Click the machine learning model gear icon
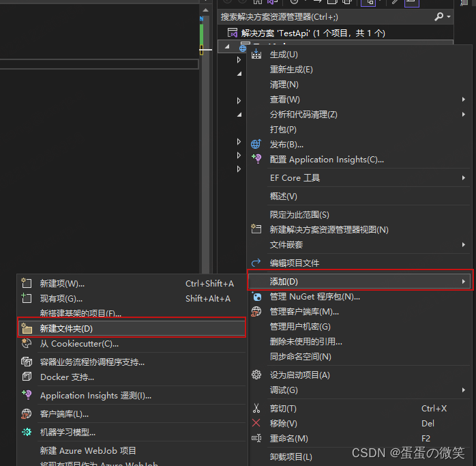 pos(27,432)
